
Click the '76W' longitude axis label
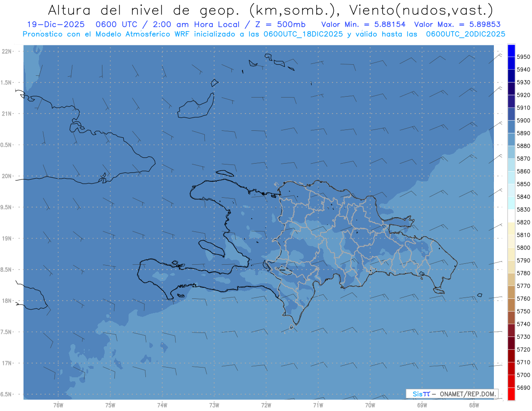pos(58,404)
